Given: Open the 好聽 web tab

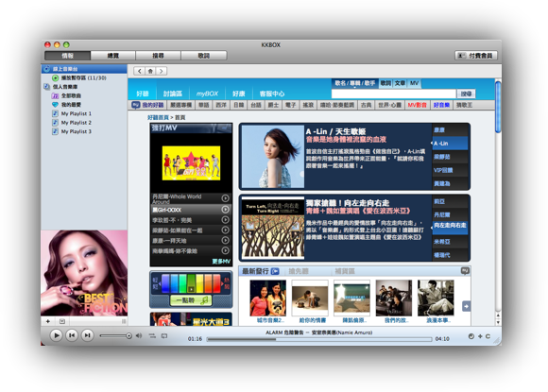Looking at the screenshot, I should point(143,94).
